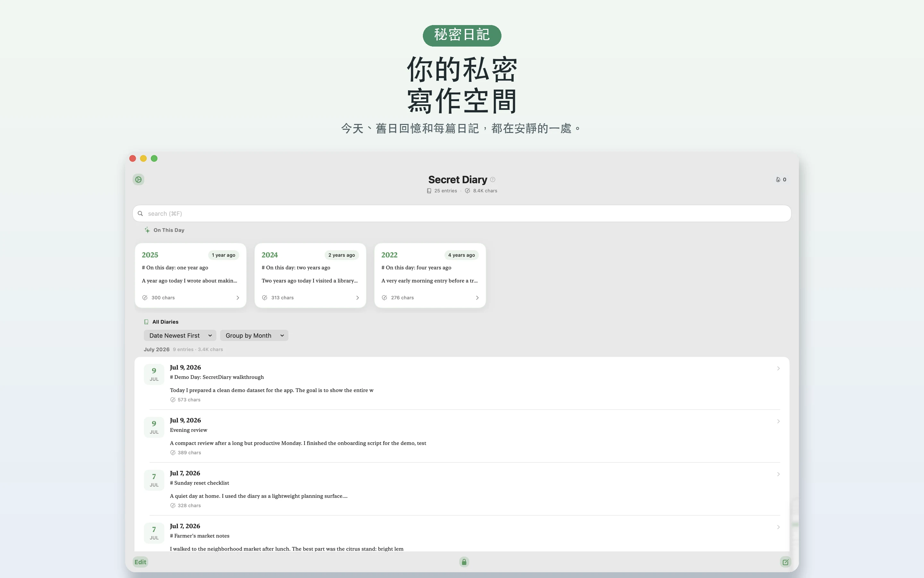Open the 2024 two years ago card

click(310, 275)
